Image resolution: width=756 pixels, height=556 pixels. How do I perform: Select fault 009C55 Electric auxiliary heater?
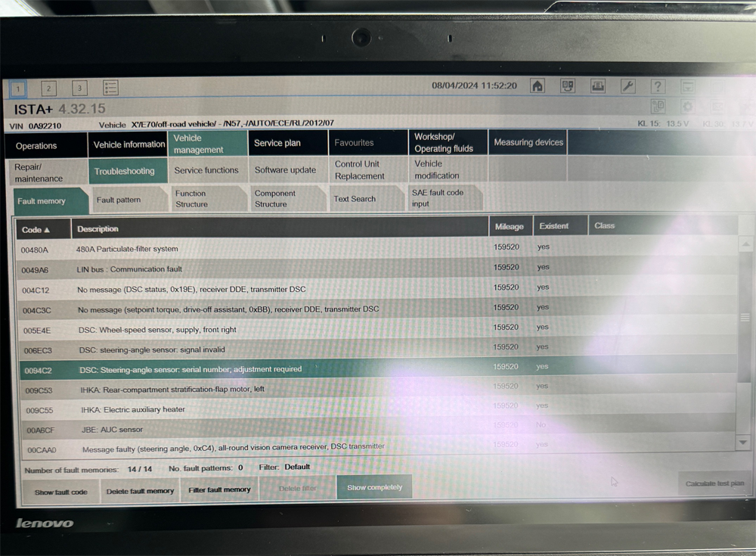pyautogui.click(x=379, y=408)
